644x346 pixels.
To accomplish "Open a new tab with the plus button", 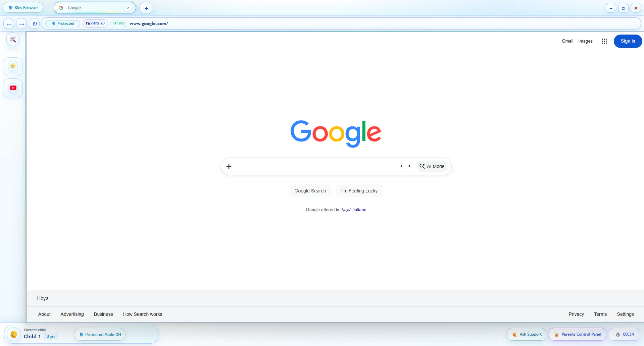I will click(x=146, y=8).
